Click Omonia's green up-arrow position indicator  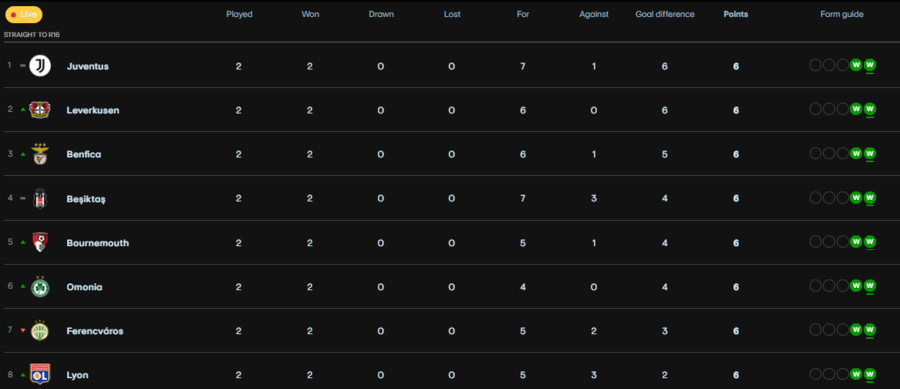pos(23,286)
